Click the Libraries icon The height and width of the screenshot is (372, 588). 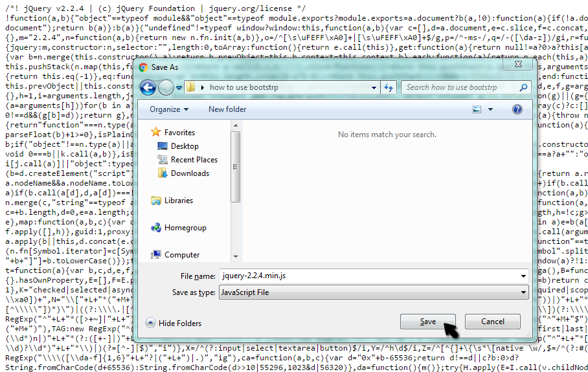pyautogui.click(x=155, y=201)
